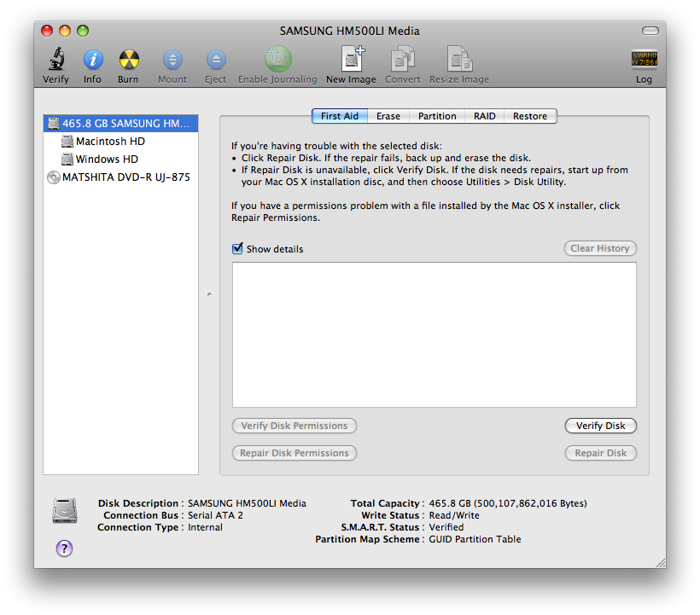Screen dimensions: 700x615
Task: Open the Partition tab
Action: pos(437,116)
